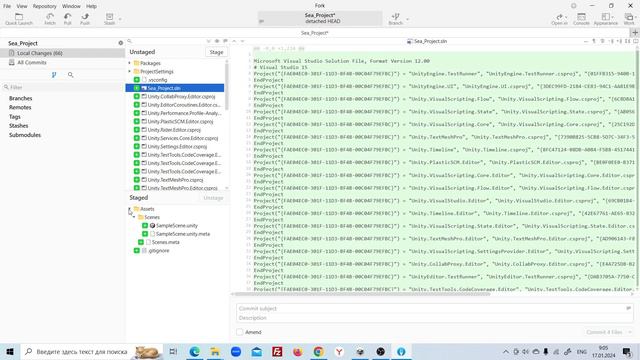The height and width of the screenshot is (360, 640).
Task: Click the diff horizontal scrollbar
Action: click(362, 294)
